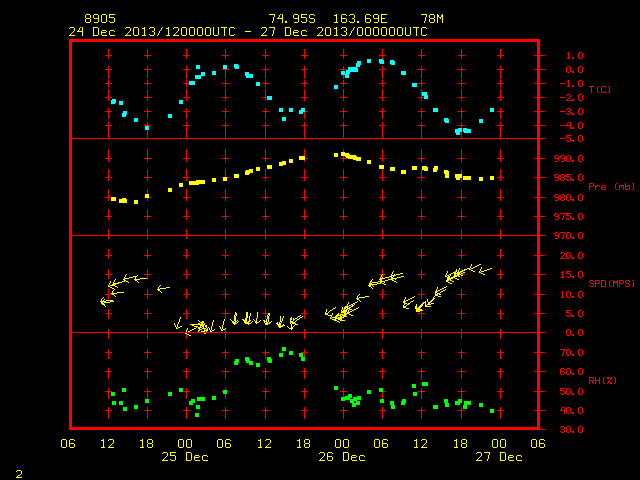Click the 74.95S latitude text
Screen dimensions: 640x480
292,19
